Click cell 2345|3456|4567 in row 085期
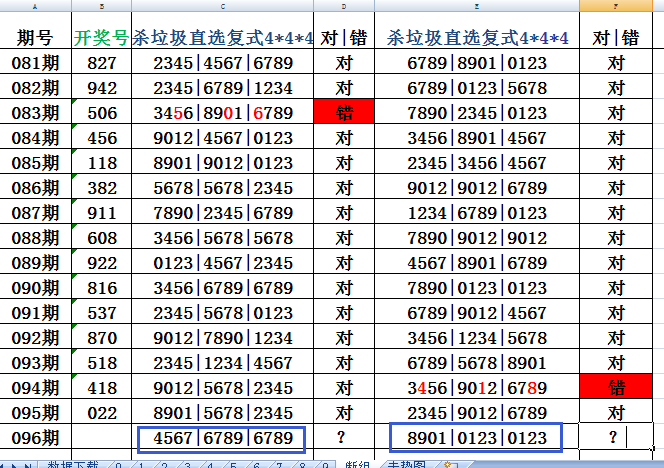Viewport: 664px width, 468px height. (477, 163)
